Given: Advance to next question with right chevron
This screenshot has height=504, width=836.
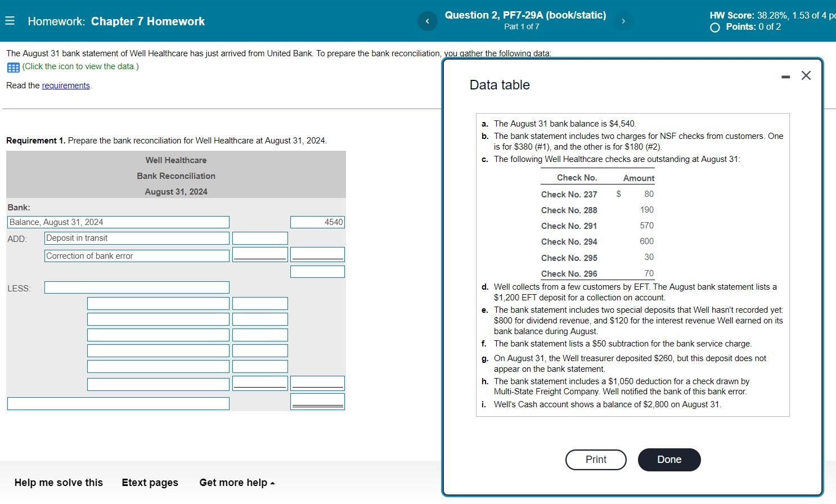Looking at the screenshot, I should click(623, 21).
